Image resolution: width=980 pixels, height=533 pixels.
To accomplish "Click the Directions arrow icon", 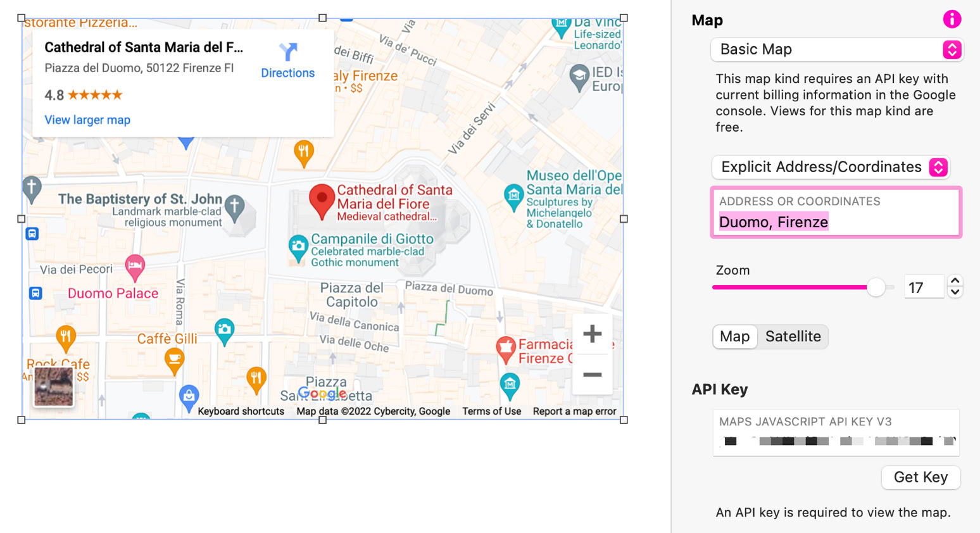I will [x=288, y=52].
